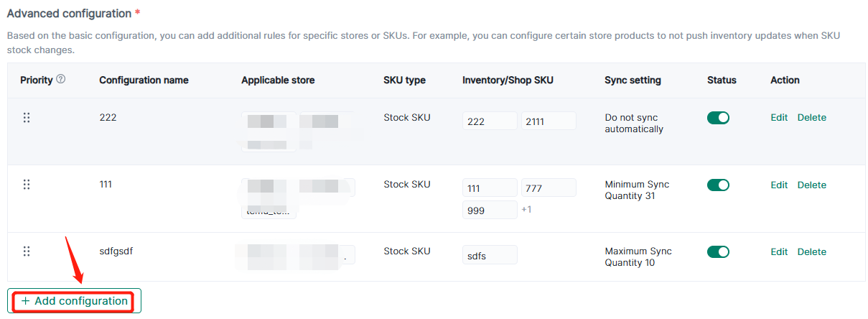This screenshot has width=868, height=319.
Task: Expand the +1 additional SKU indicator
Action: (x=526, y=210)
